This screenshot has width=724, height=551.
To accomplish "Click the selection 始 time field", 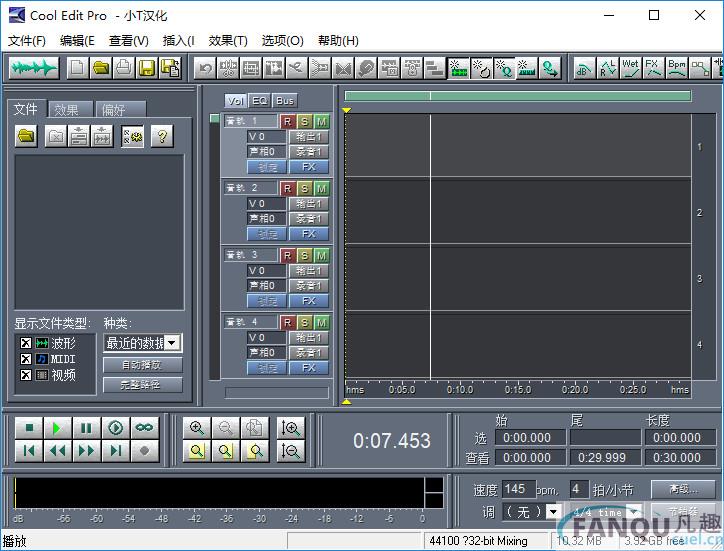I will point(530,437).
